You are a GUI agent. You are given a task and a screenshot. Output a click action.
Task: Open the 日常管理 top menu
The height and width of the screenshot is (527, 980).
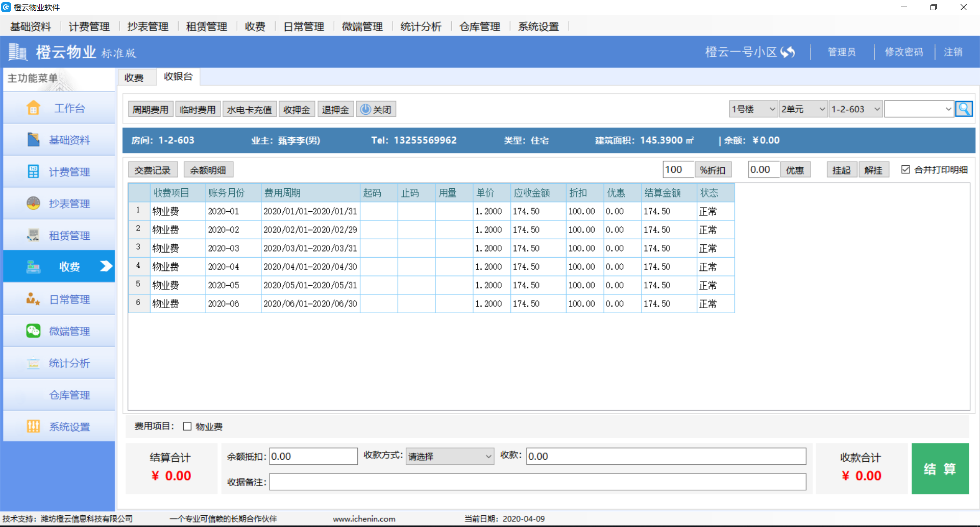304,27
